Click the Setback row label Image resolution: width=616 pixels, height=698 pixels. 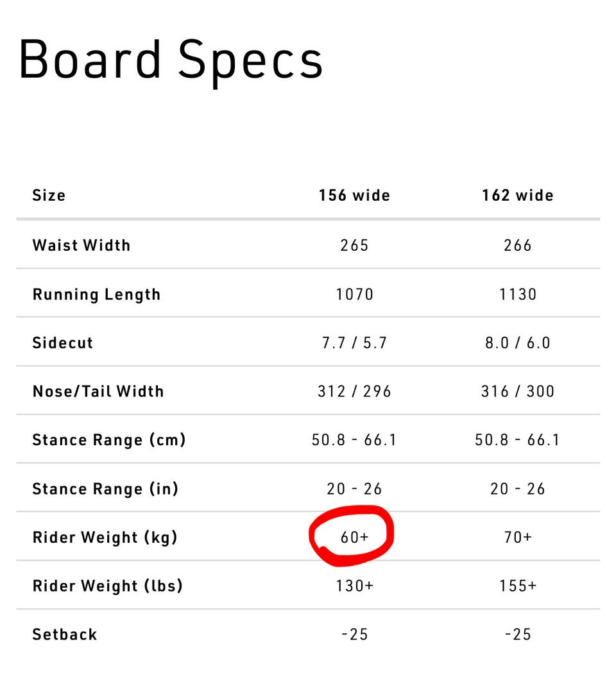point(65,634)
